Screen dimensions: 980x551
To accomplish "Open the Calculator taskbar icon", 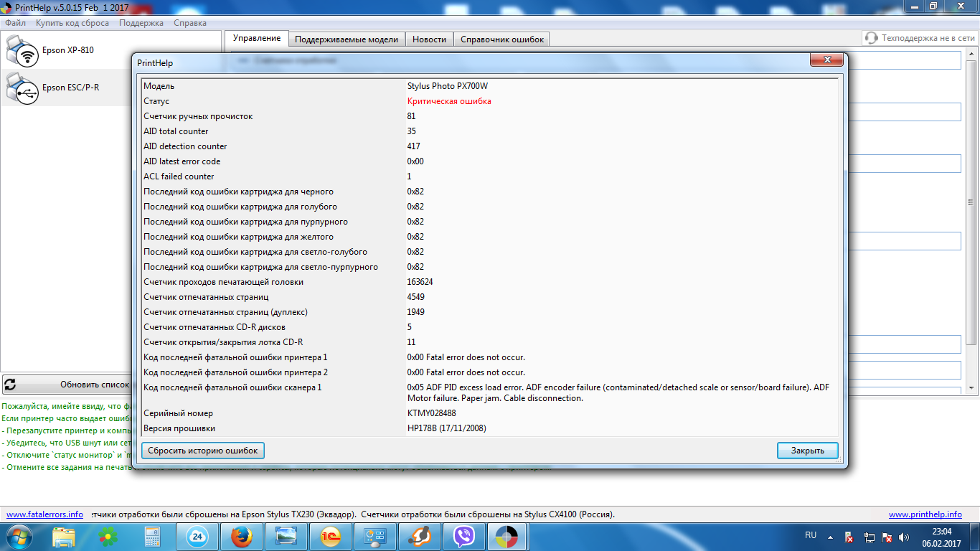I will pyautogui.click(x=152, y=536).
